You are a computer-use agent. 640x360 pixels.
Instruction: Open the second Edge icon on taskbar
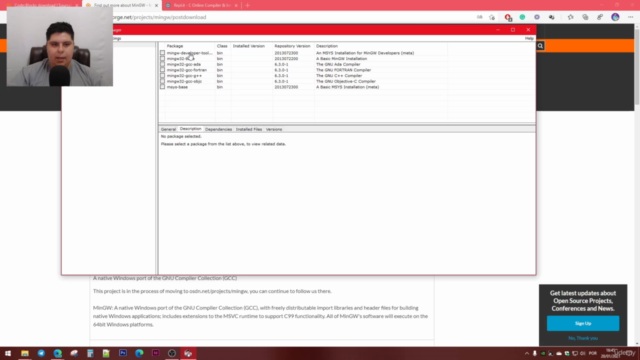tap(139, 353)
